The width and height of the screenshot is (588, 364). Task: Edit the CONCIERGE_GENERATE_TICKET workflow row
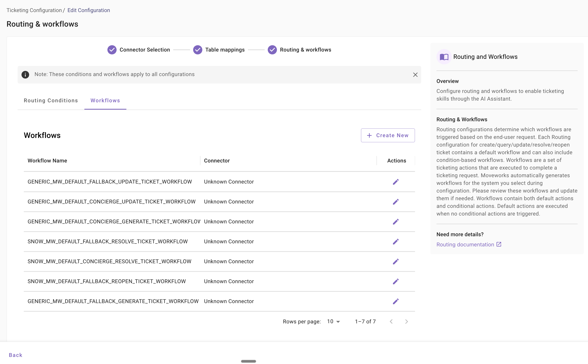click(x=395, y=221)
